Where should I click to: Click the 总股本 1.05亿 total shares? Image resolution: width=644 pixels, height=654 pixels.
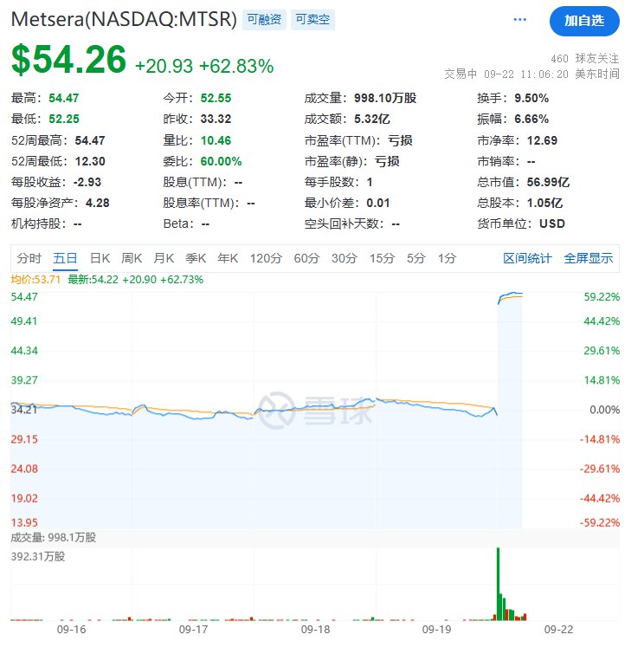pyautogui.click(x=544, y=203)
